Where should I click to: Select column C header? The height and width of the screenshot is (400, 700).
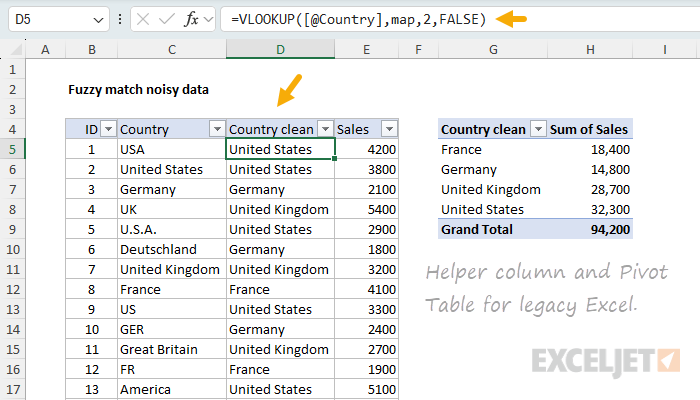(172, 50)
